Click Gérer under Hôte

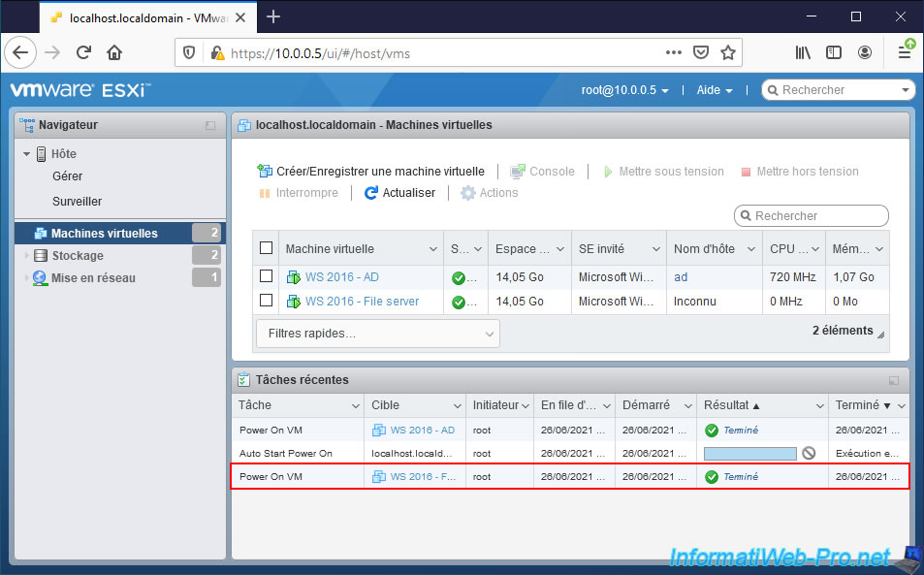68,176
